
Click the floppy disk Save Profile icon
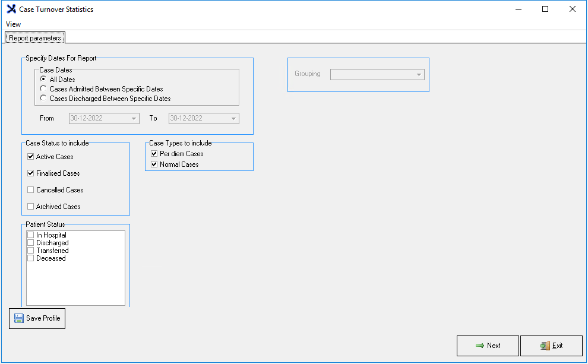point(19,318)
